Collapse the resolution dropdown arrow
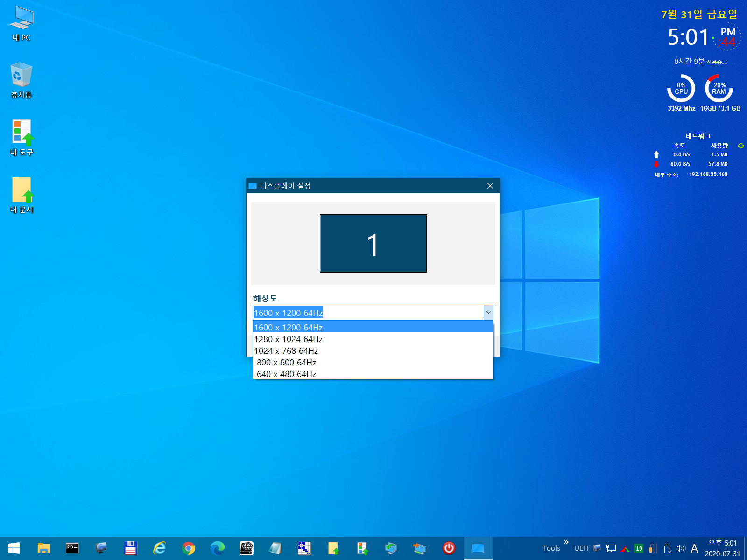The image size is (747, 560). [x=488, y=313]
